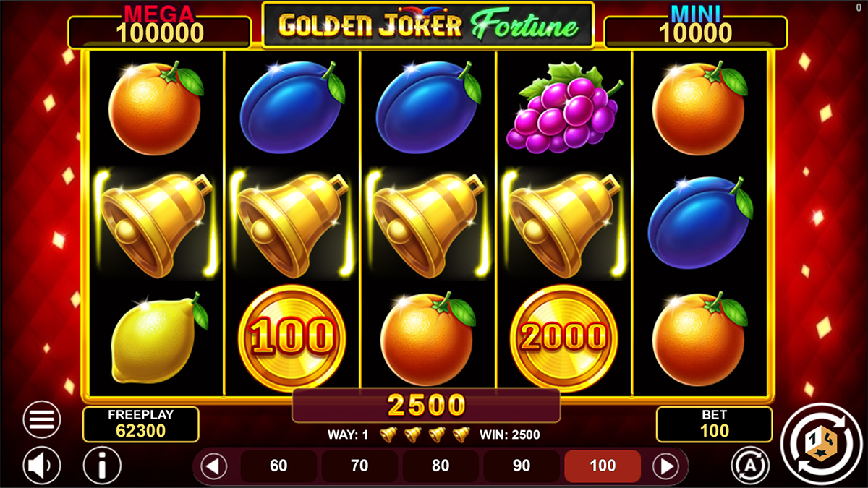Choose the 80 bet option

[441, 466]
